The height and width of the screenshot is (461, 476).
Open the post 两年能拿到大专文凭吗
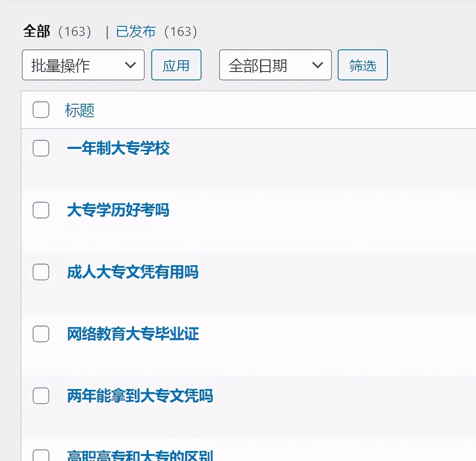pyautogui.click(x=140, y=396)
